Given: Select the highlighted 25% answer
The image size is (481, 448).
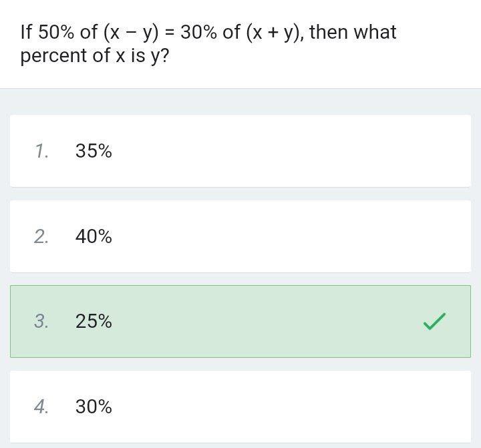Looking at the screenshot, I should (x=240, y=321).
